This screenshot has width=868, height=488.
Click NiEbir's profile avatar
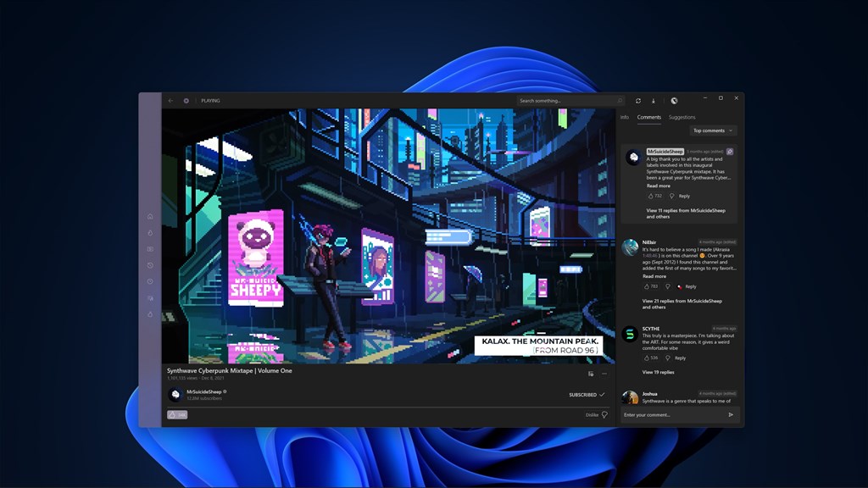click(630, 247)
